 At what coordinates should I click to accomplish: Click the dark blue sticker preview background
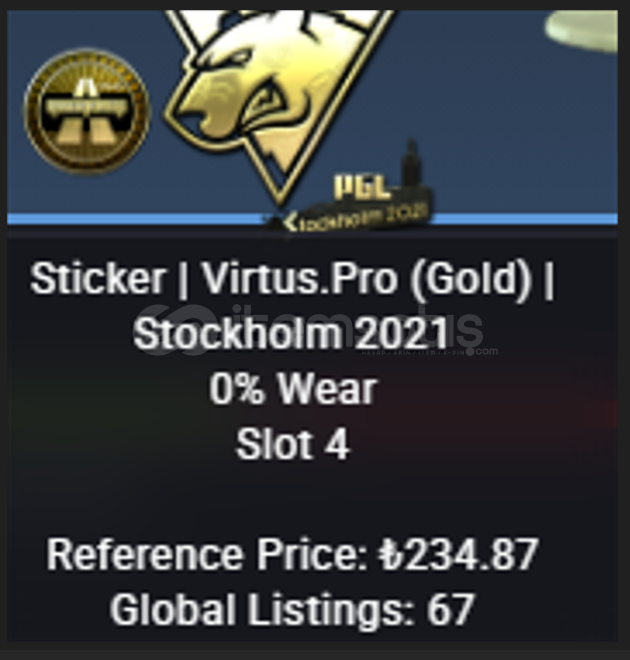click(505, 126)
